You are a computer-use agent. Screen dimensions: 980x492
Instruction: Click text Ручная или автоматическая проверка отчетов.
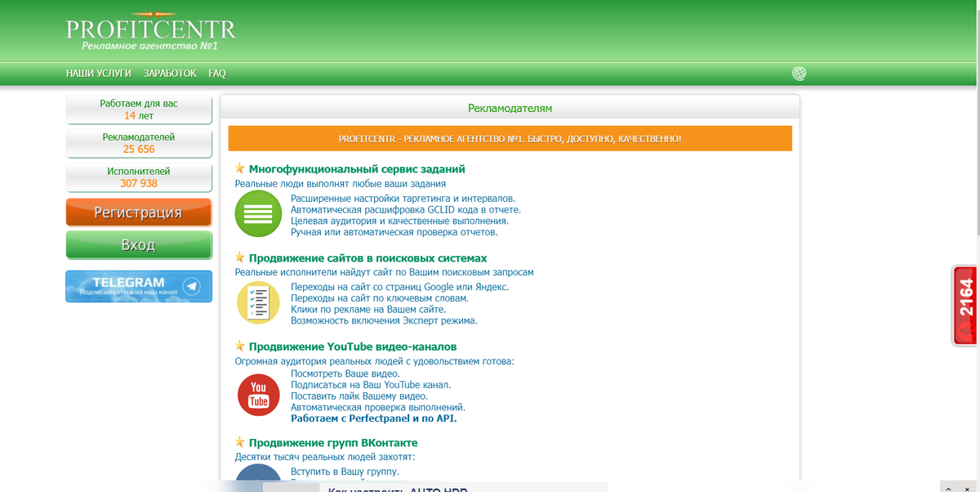[394, 233]
